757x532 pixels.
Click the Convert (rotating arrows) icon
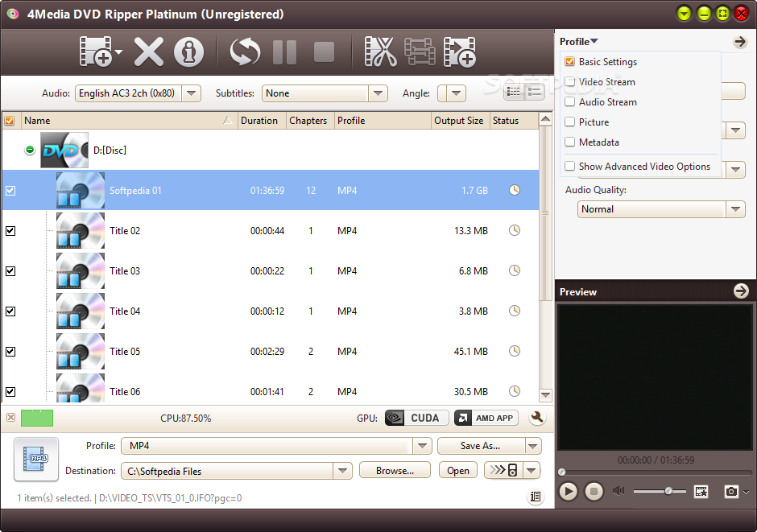pyautogui.click(x=245, y=52)
